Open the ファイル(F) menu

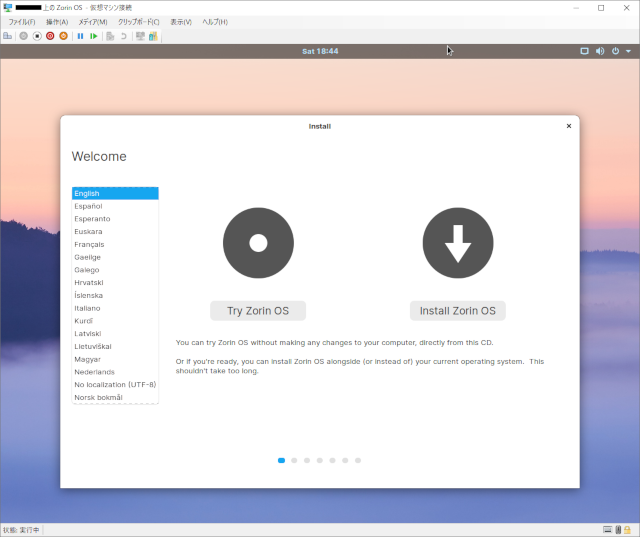click(x=22, y=22)
